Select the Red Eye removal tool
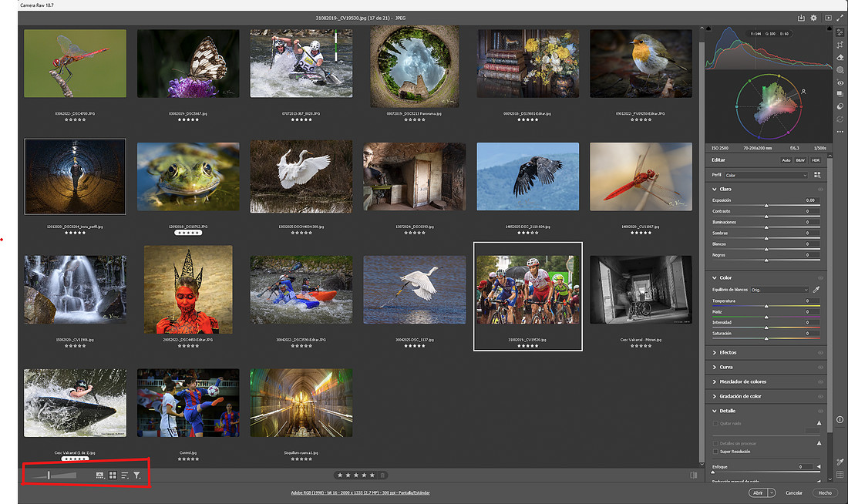 pyautogui.click(x=840, y=82)
